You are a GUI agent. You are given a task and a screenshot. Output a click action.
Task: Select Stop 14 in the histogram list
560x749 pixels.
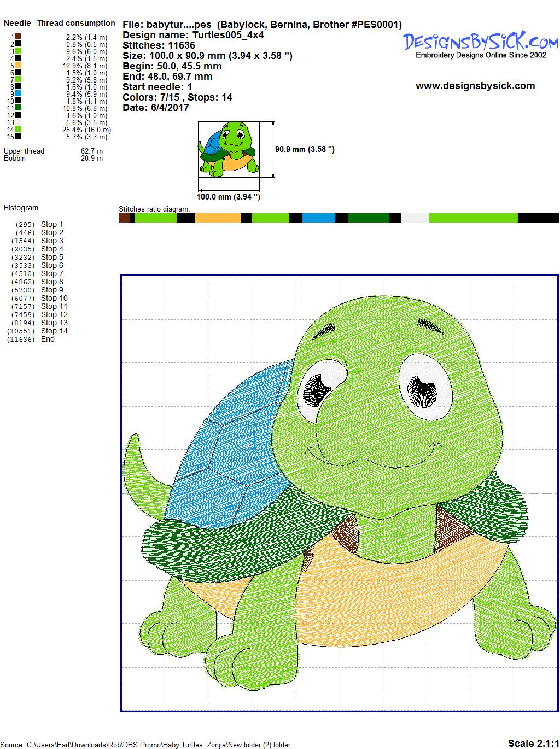click(x=54, y=331)
